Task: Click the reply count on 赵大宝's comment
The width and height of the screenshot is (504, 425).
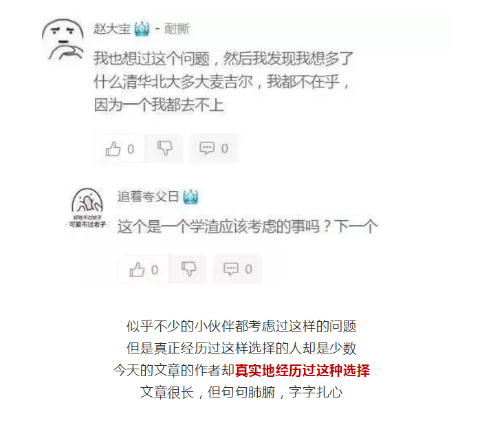Action: pyautogui.click(x=225, y=149)
